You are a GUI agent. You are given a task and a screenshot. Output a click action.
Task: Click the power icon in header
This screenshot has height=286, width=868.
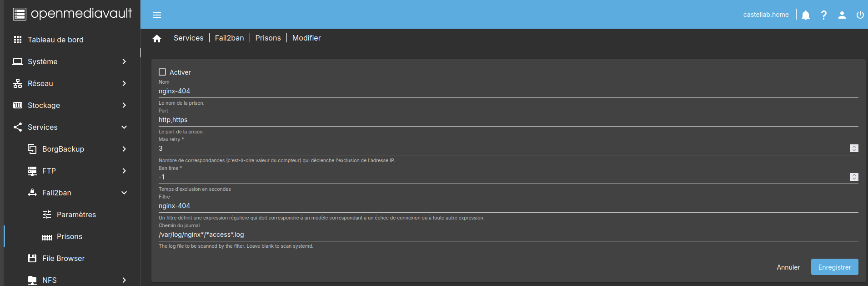[860, 15]
